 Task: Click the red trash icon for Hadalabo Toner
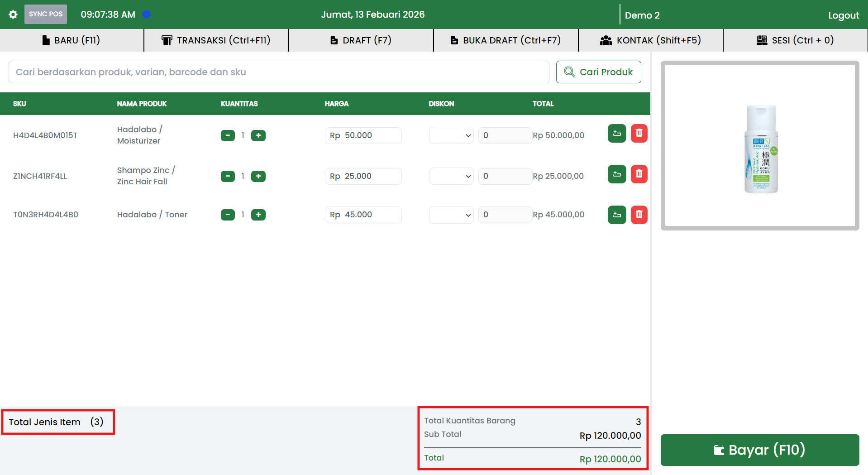[x=639, y=215]
